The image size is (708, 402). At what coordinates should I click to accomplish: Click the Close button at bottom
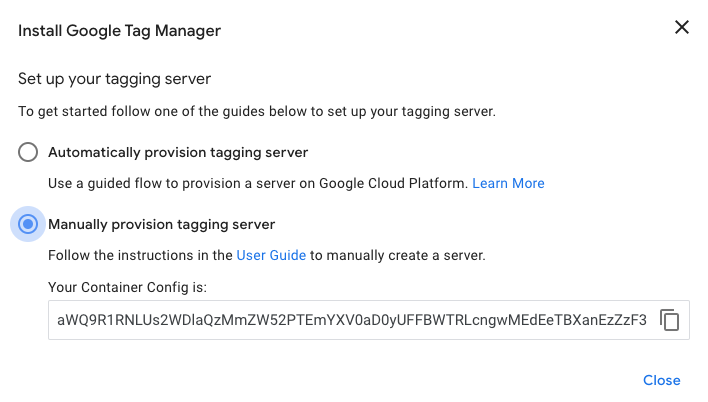[x=661, y=380]
